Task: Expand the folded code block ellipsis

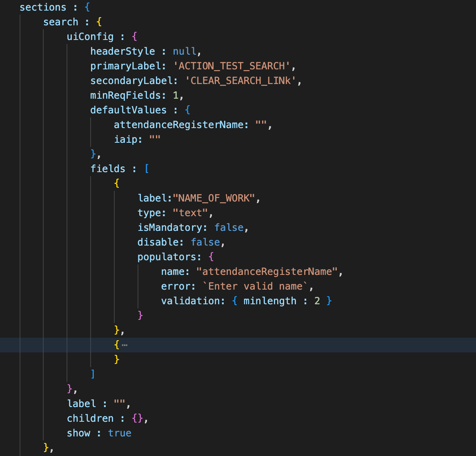Action: (x=125, y=345)
